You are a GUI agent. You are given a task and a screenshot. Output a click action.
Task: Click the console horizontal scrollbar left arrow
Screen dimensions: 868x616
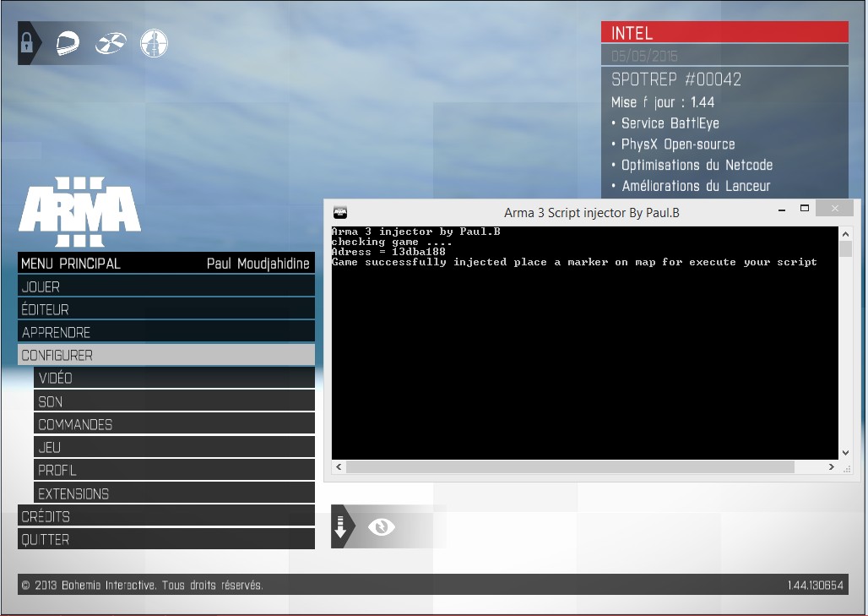(339, 467)
